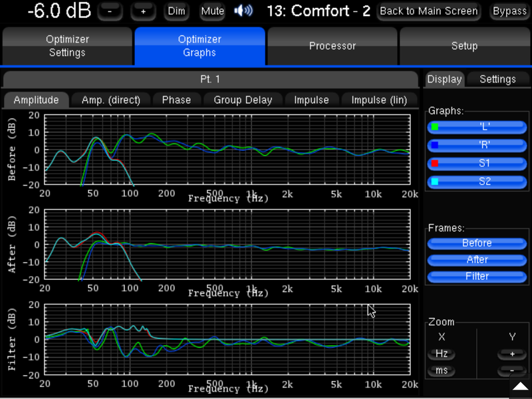Increase volume with the plus button
The width and height of the screenshot is (532, 399).
(x=143, y=11)
